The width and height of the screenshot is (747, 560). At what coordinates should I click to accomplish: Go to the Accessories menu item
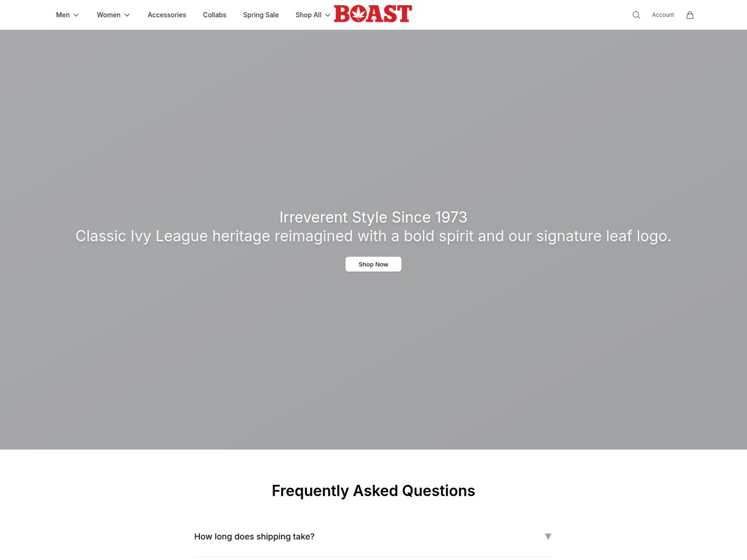(167, 15)
